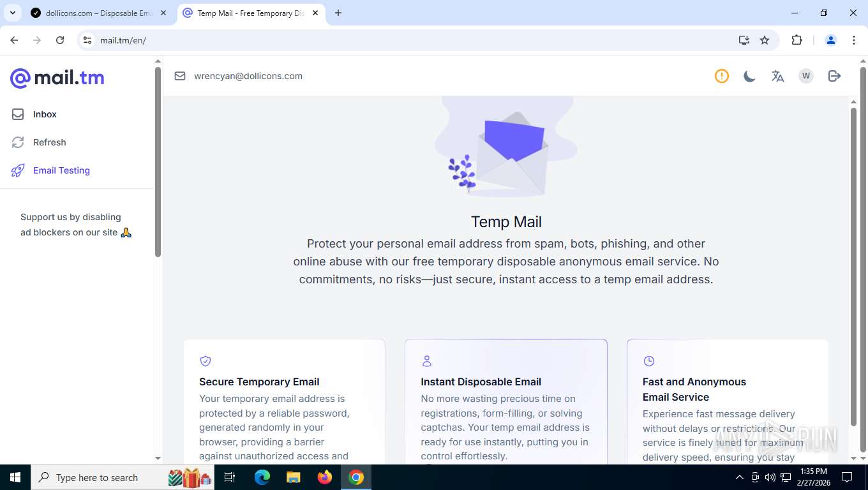Open Task View on the taskbar
The height and width of the screenshot is (490, 868).
[x=230, y=477]
